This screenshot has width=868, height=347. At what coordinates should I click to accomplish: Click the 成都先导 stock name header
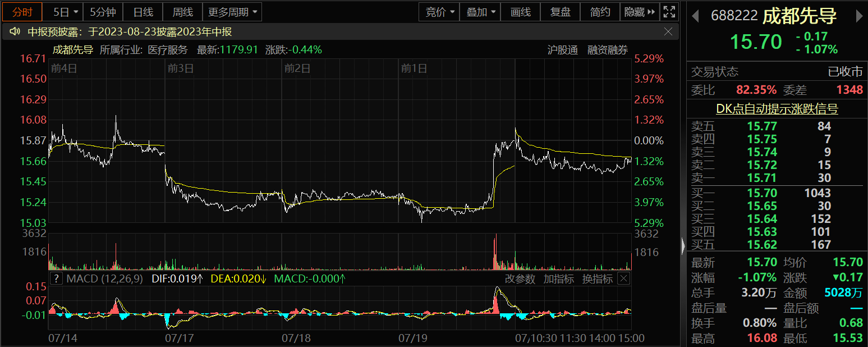(x=800, y=16)
